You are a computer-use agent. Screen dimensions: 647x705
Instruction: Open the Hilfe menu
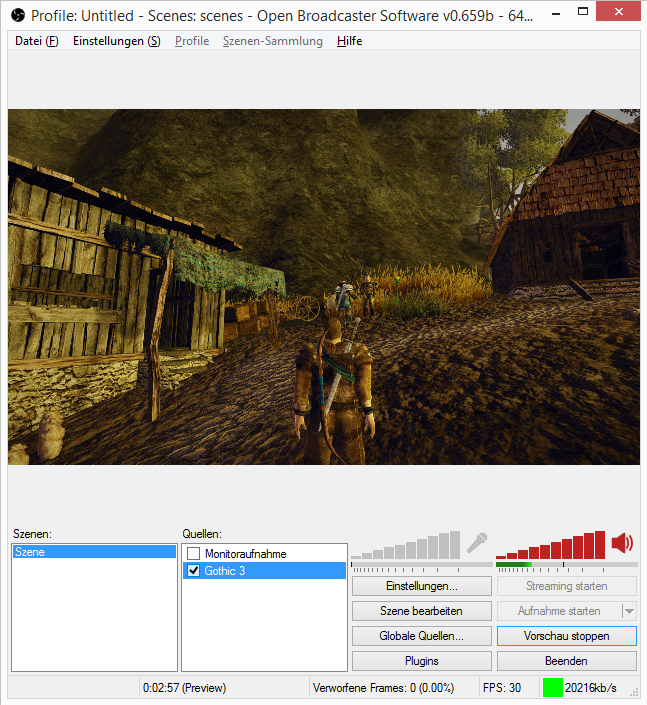[349, 41]
